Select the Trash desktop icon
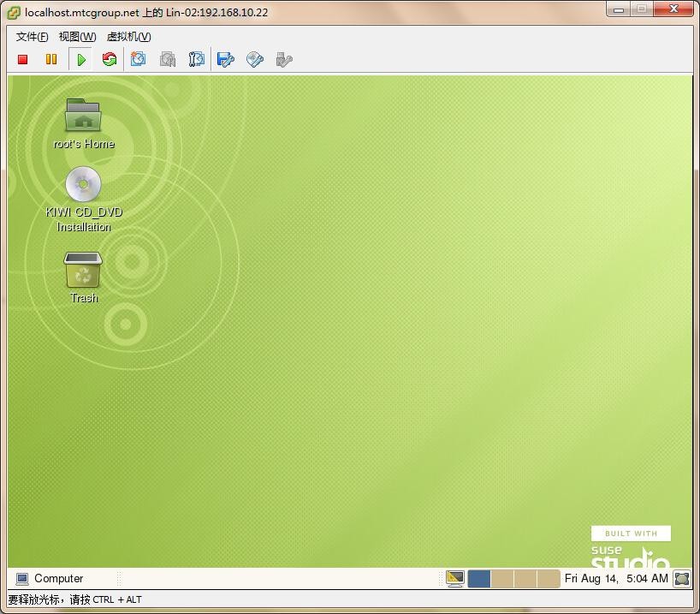 click(83, 270)
